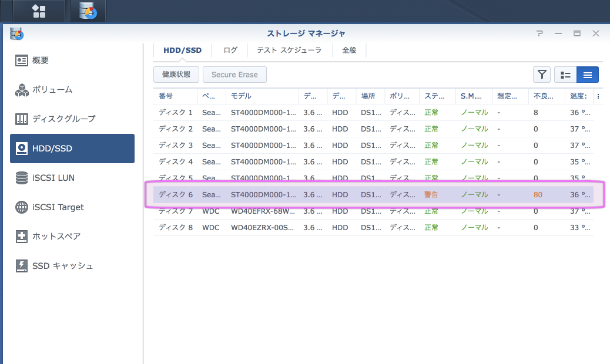The width and height of the screenshot is (610, 364).
Task: Open the column options menu in the header
Action: tap(598, 96)
